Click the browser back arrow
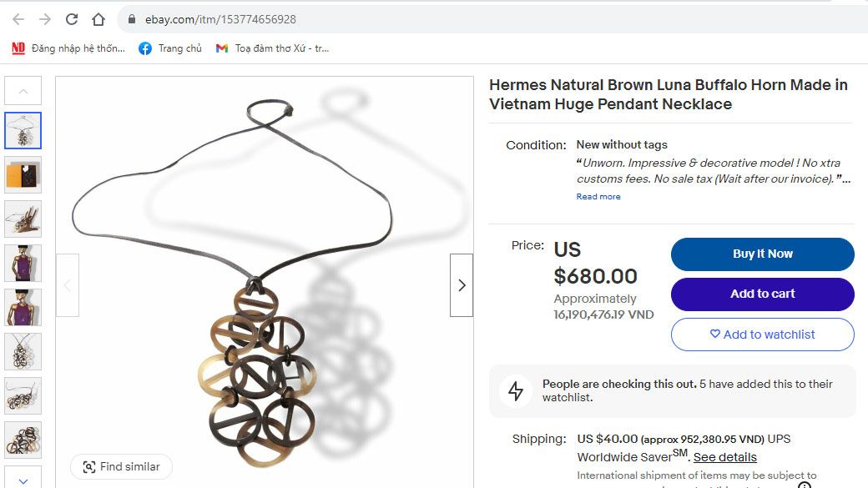This screenshot has height=488, width=868. tap(18, 19)
